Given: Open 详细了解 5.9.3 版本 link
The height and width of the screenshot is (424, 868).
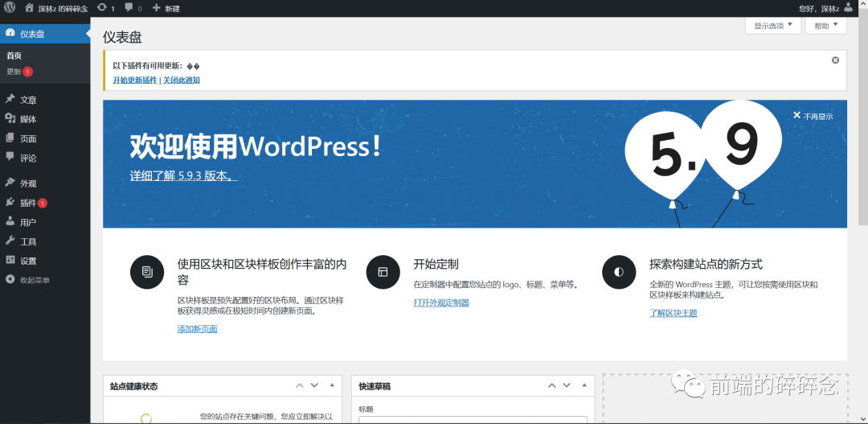Looking at the screenshot, I should coord(184,175).
